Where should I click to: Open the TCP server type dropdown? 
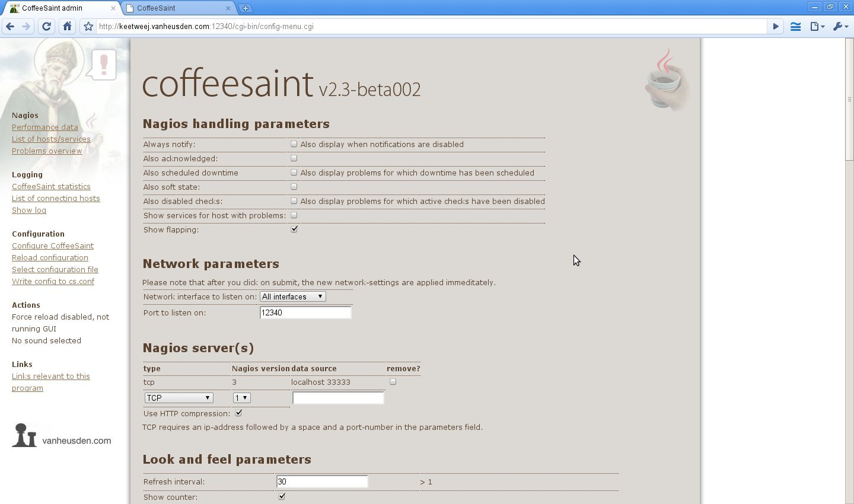(x=179, y=398)
